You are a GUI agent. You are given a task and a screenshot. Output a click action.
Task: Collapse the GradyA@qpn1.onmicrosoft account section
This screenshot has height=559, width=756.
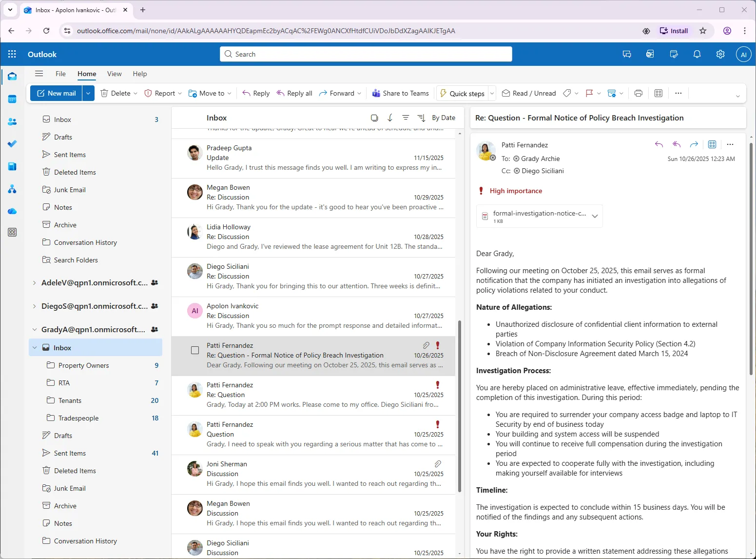[34, 329]
